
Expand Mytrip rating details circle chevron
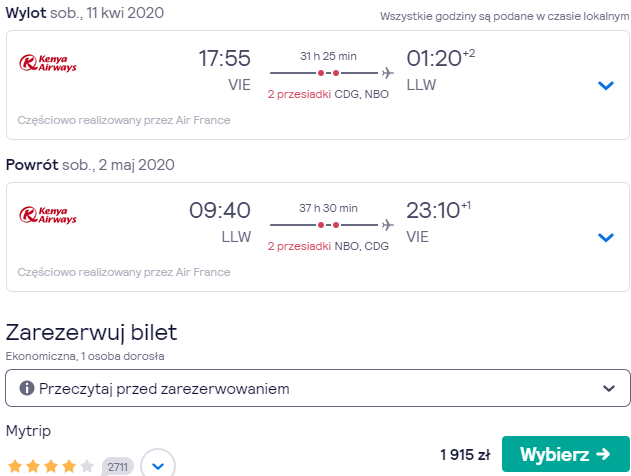158,466
